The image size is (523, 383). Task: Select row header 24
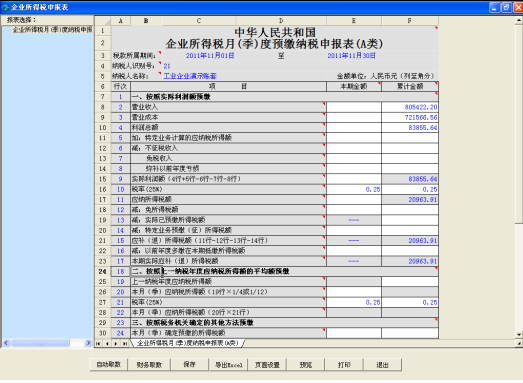click(102, 271)
